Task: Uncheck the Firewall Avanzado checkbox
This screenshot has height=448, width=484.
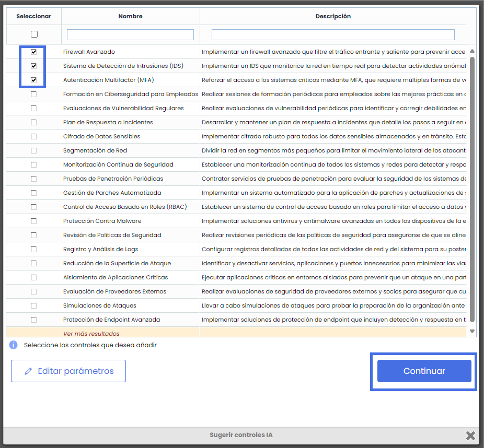Action: [x=33, y=52]
